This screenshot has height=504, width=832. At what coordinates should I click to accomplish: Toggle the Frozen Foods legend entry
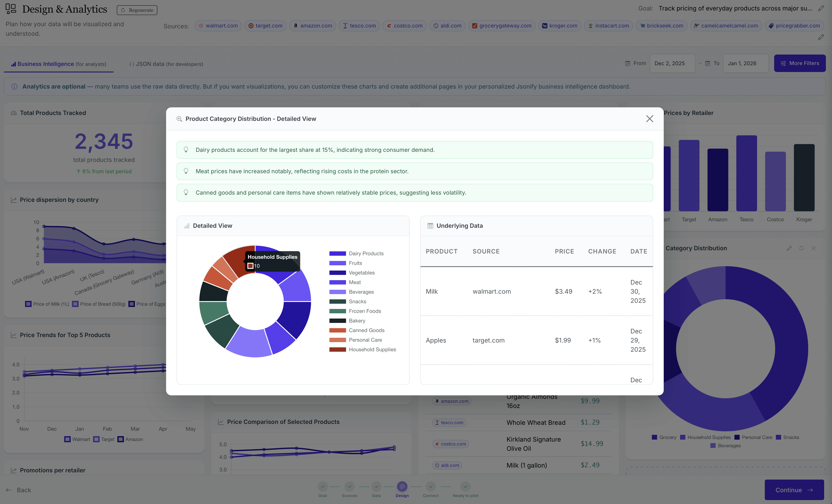click(364, 311)
